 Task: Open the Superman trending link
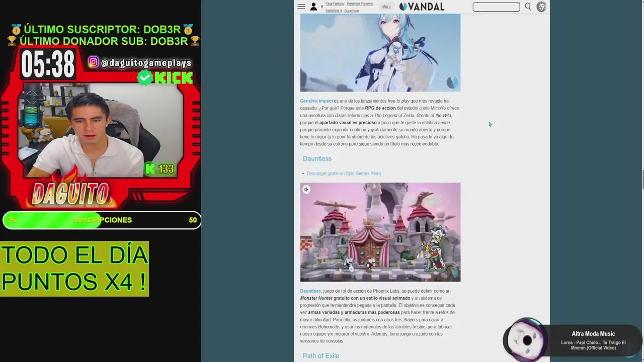click(x=351, y=11)
